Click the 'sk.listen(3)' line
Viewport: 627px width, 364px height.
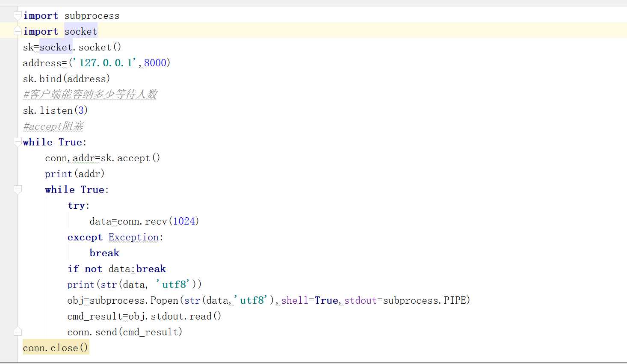tap(55, 111)
